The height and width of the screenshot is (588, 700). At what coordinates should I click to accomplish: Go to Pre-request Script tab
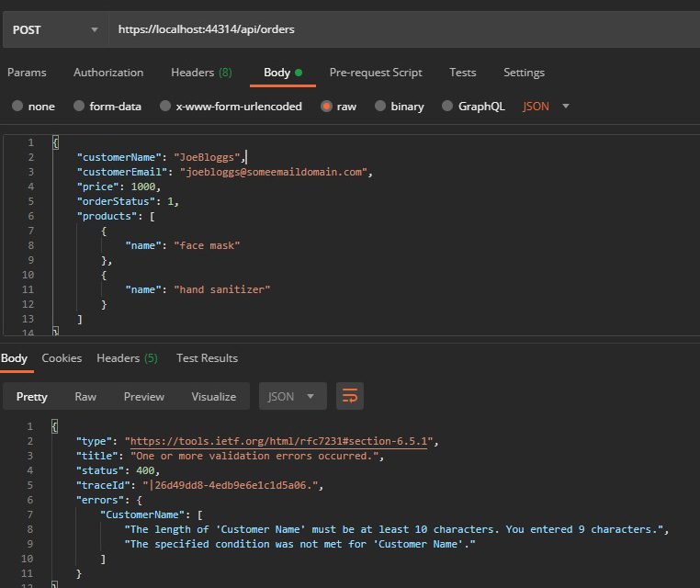tap(376, 73)
